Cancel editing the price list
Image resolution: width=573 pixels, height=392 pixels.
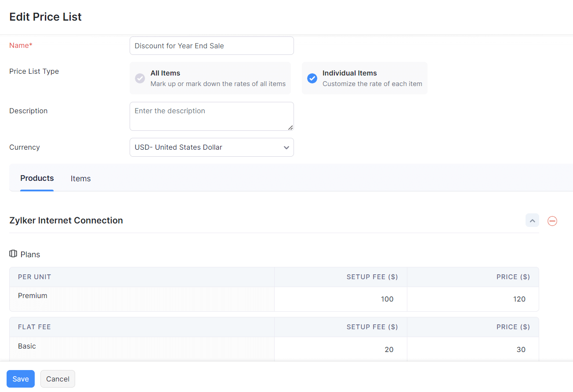(x=58, y=379)
